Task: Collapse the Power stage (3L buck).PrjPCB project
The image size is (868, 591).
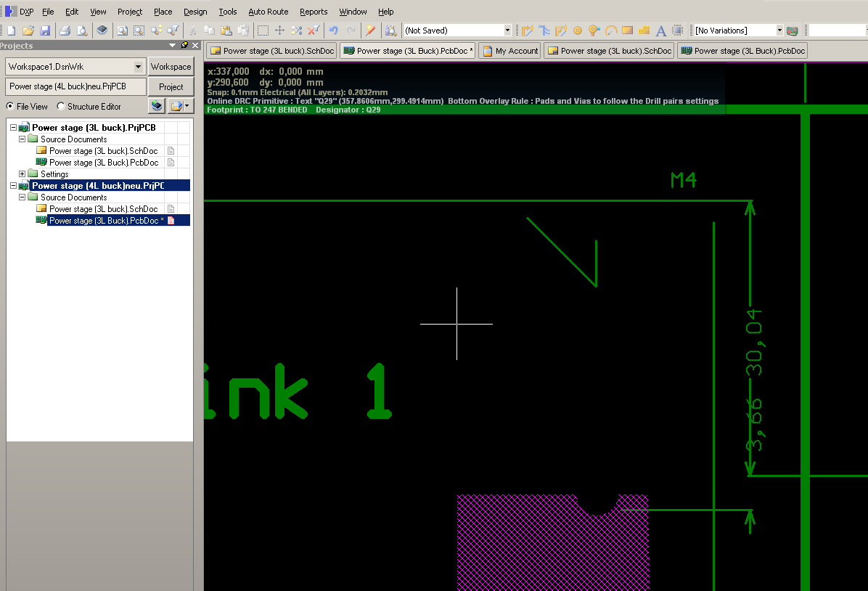Action: [13, 127]
